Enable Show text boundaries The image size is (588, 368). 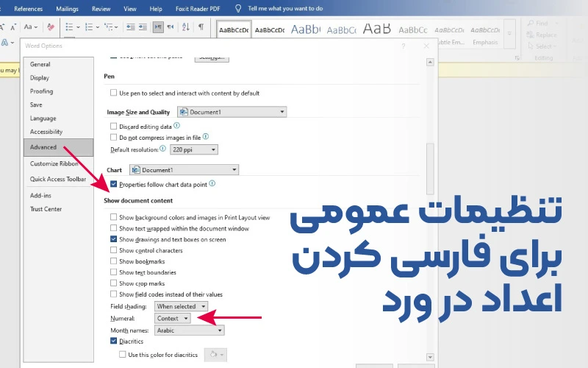[114, 272]
